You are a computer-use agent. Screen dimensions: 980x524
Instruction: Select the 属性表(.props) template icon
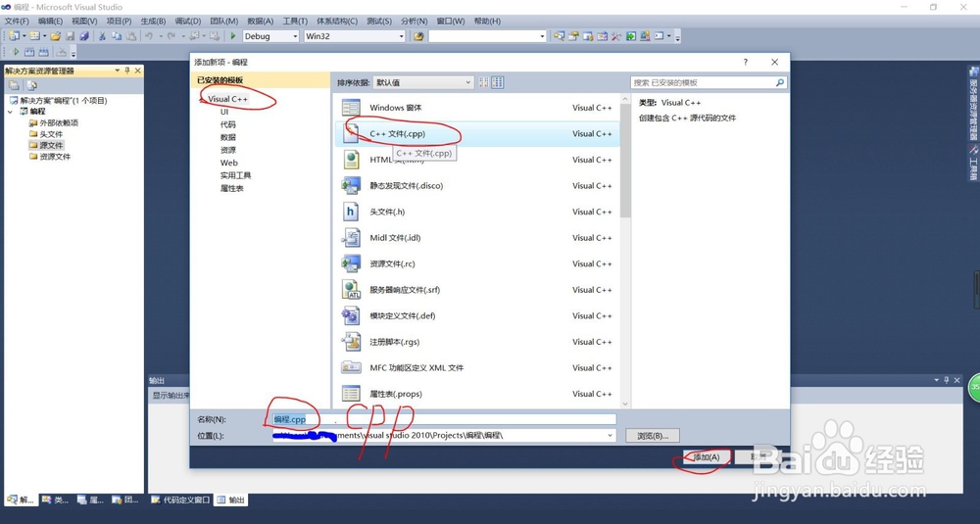pyautogui.click(x=351, y=394)
